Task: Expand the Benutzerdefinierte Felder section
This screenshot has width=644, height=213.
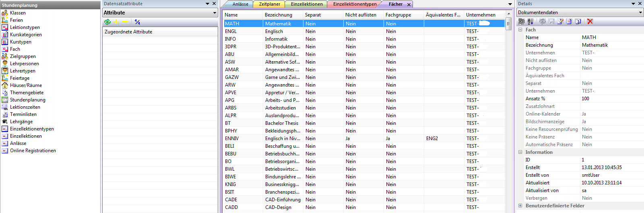Action: pos(520,206)
